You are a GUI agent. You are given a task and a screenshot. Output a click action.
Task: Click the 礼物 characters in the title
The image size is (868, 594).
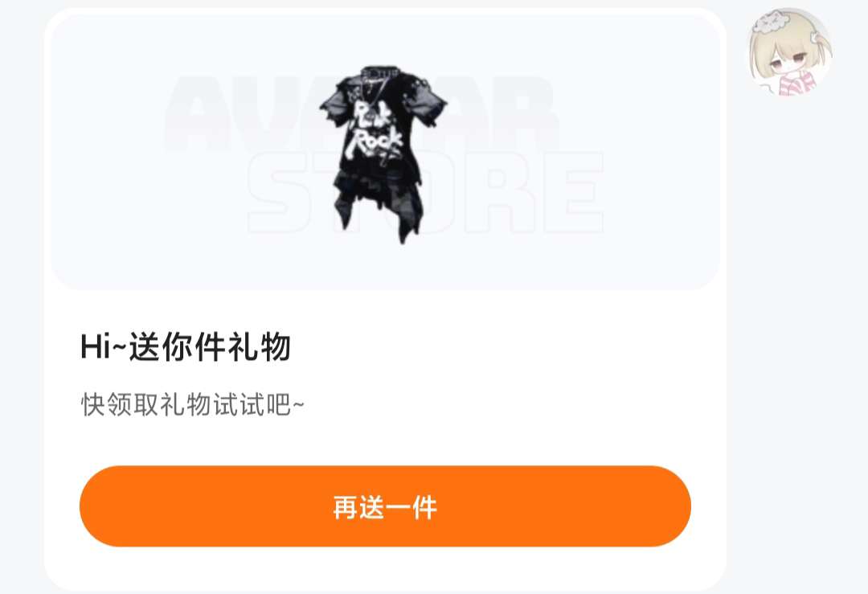tap(259, 346)
